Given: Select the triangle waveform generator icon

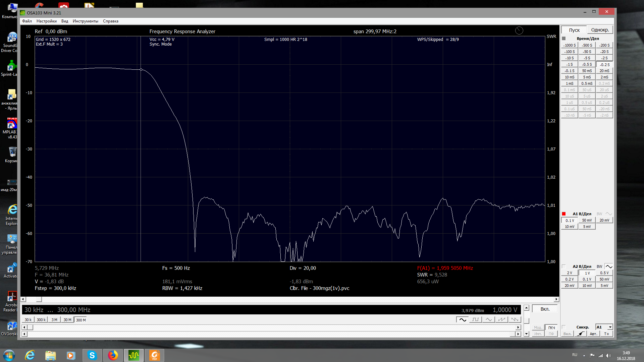Looking at the screenshot, I should 489,320.
